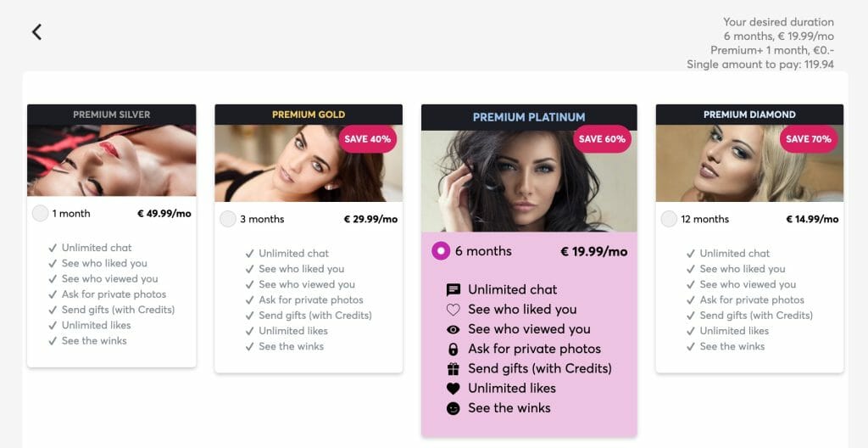Click the heart outline icon for See who liked you
Screen dimensions: 868x448
(453, 310)
